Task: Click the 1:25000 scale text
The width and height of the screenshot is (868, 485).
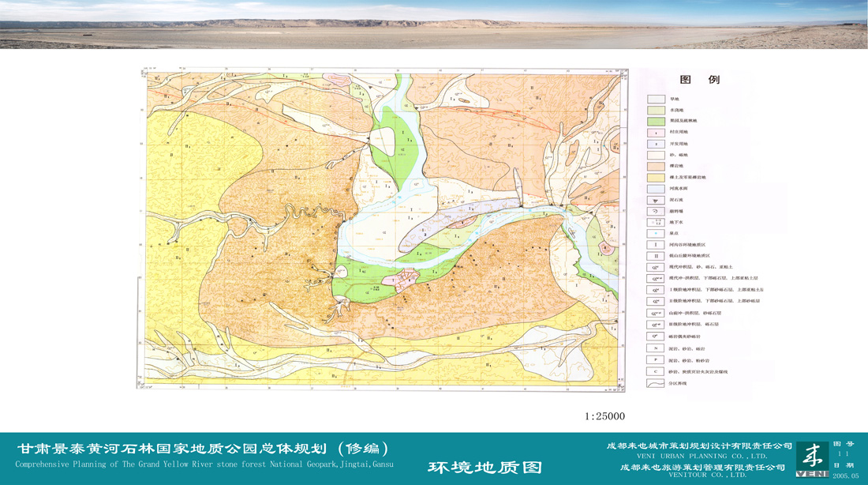Action: (604, 416)
